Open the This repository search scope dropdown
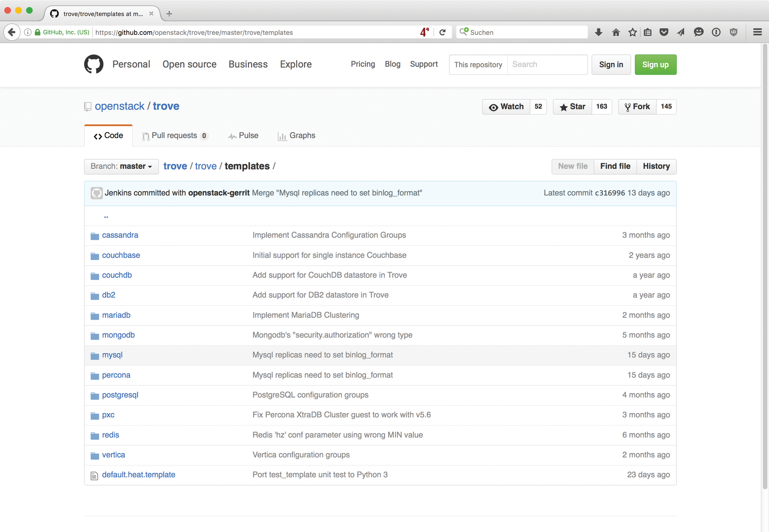Screen dimensions: 769x532 [x=478, y=64]
